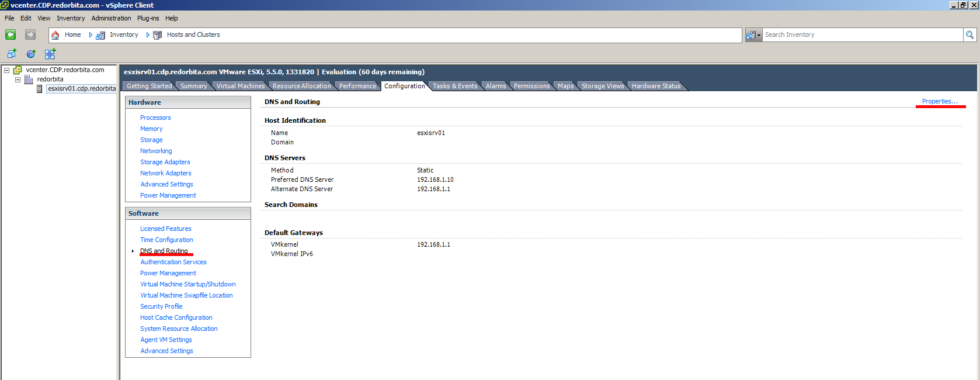Switch to the Storage Views tab

coord(603,86)
